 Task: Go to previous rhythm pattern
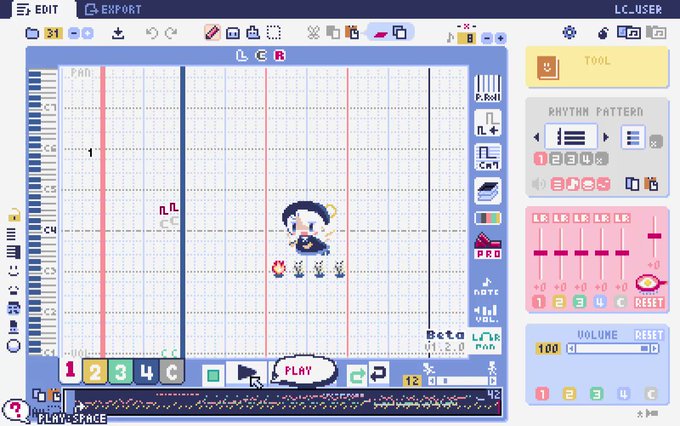point(536,137)
